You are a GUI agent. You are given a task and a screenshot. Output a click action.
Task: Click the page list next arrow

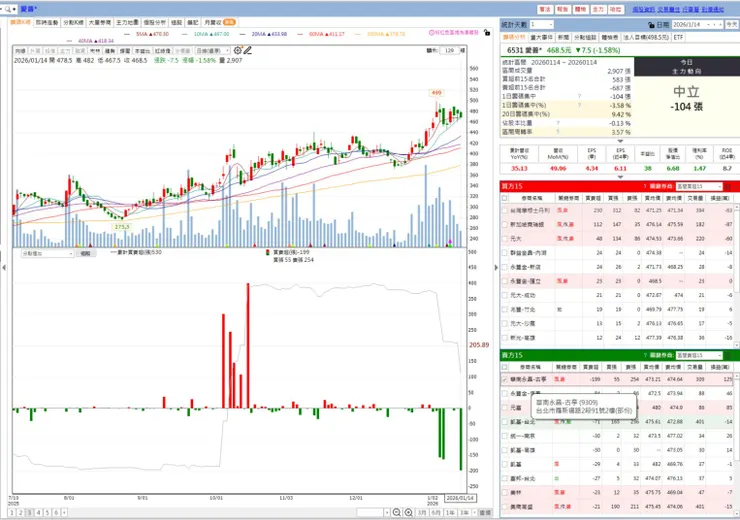pos(64,512)
